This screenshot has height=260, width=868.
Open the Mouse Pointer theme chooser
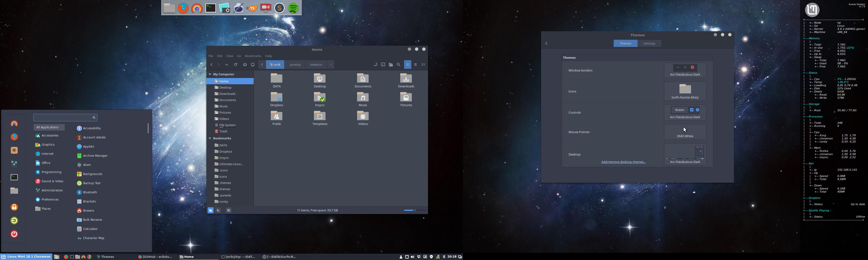[x=685, y=132]
